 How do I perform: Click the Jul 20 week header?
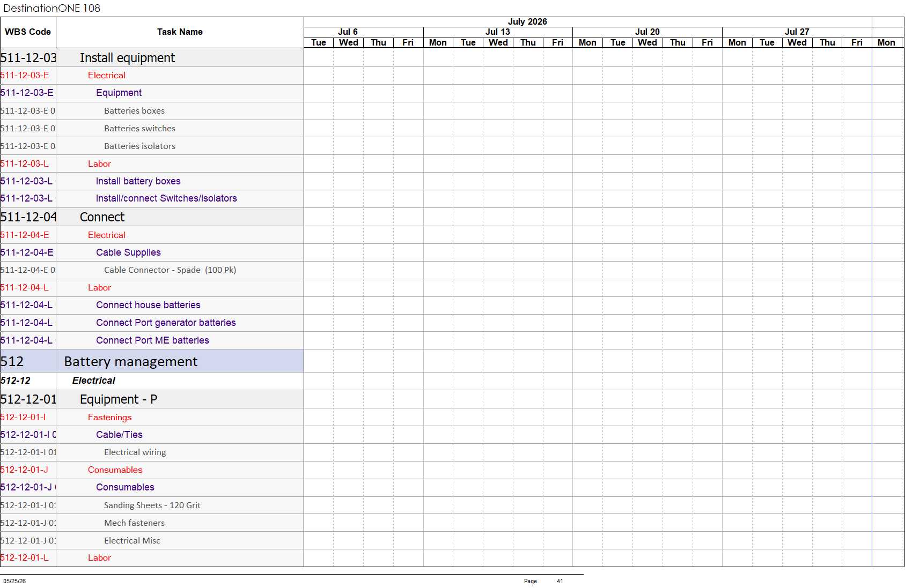[648, 32]
